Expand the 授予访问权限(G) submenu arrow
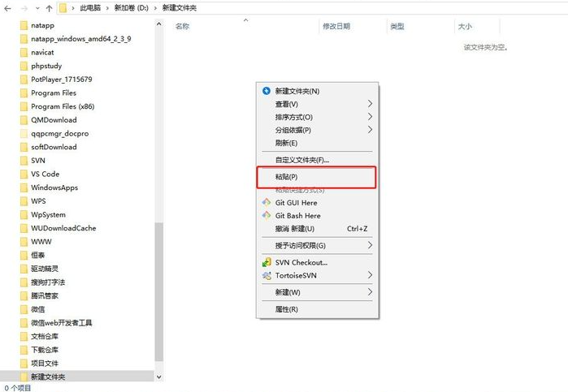The height and width of the screenshot is (392, 568). pos(370,245)
